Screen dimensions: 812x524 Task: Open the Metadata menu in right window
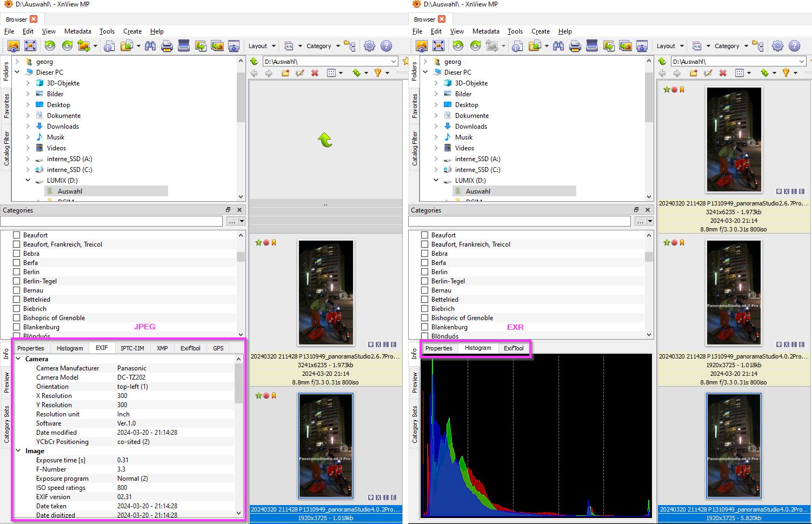point(485,31)
